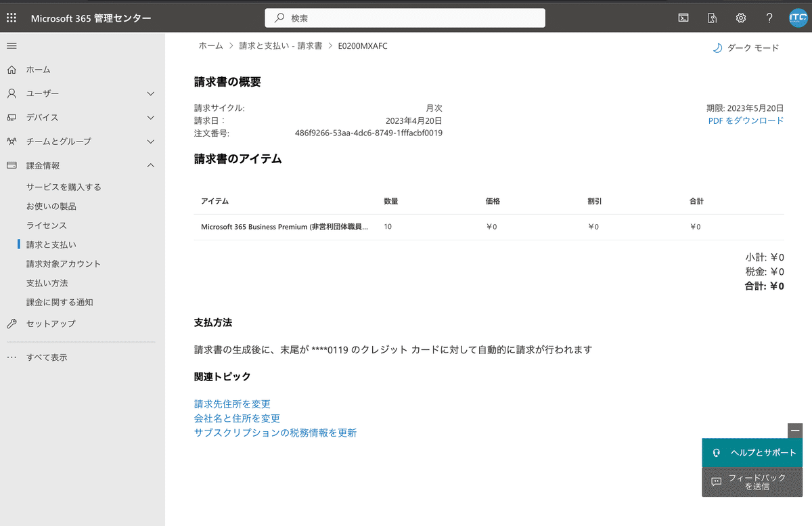This screenshot has height=526, width=812.
Task: Expand the チームとグループ chevron
Action: point(151,141)
